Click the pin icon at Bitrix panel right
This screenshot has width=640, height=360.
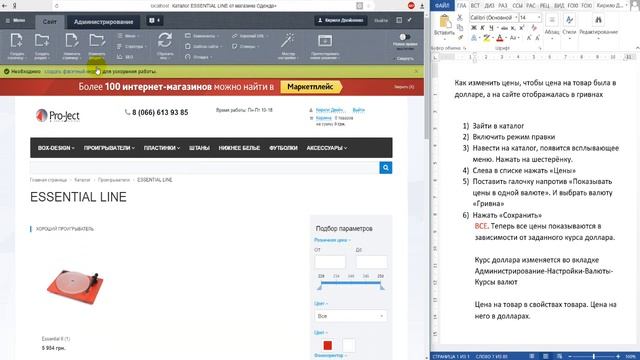pyautogui.click(x=410, y=20)
